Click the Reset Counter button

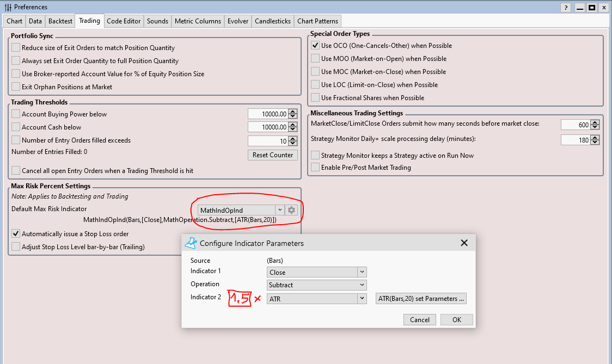tap(273, 155)
